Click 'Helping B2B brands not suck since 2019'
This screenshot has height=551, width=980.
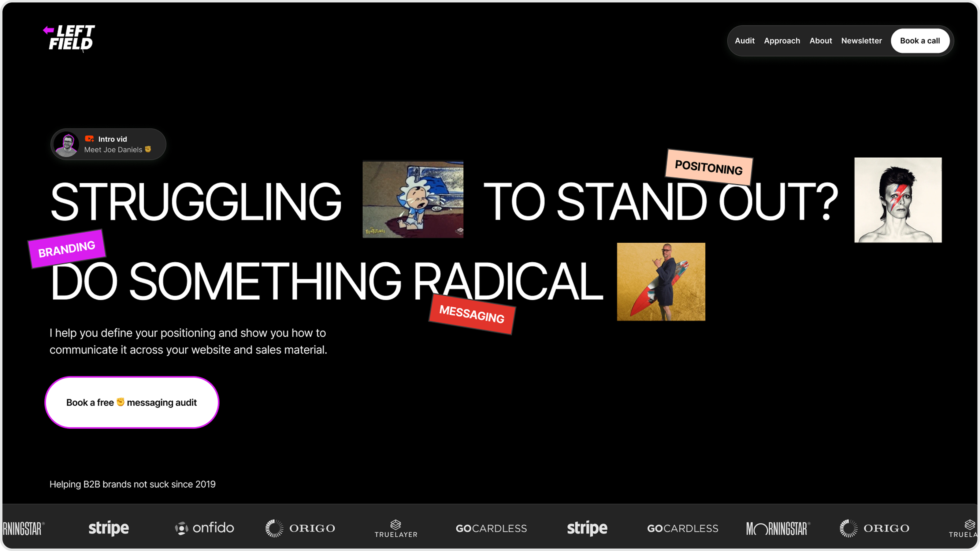tap(132, 484)
